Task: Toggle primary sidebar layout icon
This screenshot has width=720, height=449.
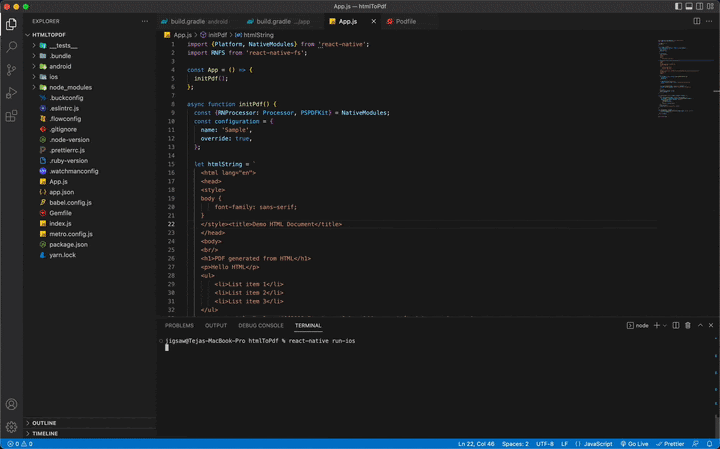Action: click(678, 6)
